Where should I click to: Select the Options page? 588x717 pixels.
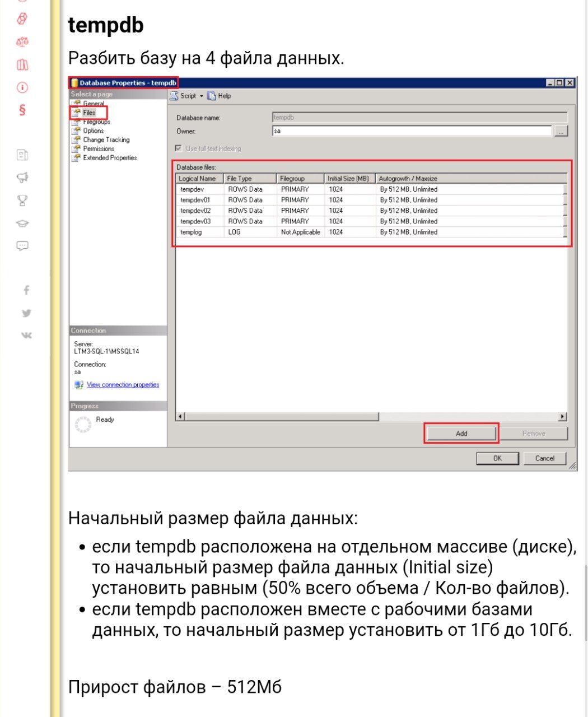tap(93, 131)
